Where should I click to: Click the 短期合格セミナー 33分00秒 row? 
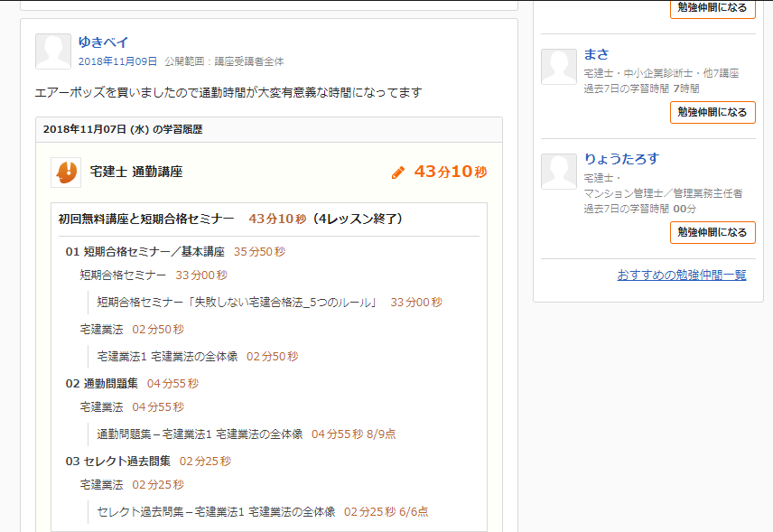coord(154,275)
